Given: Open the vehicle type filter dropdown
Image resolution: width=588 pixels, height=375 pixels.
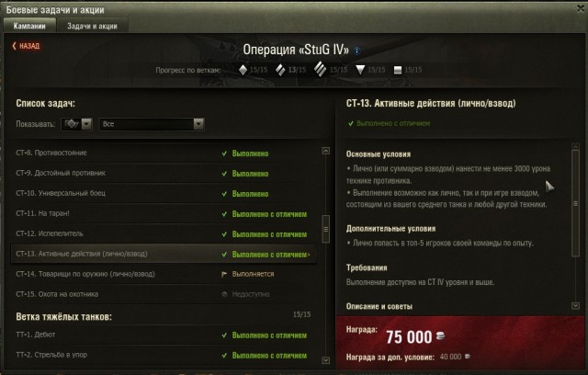Looking at the screenshot, I should 76,124.
